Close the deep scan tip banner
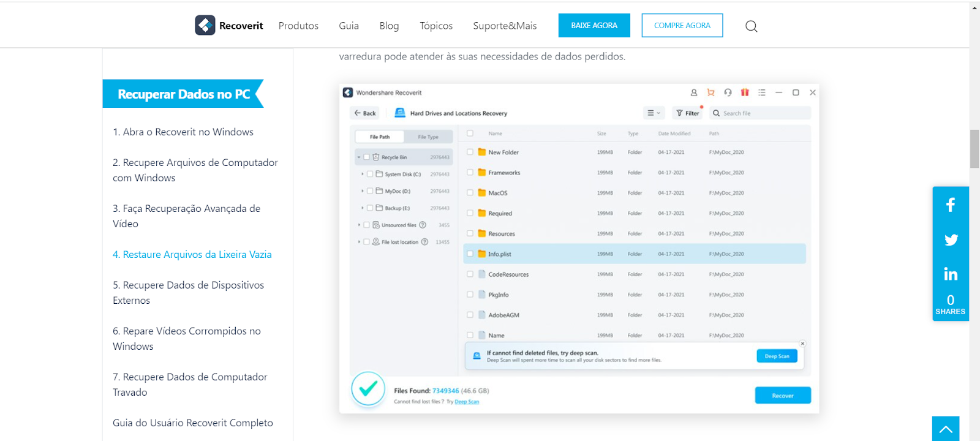 click(802, 344)
